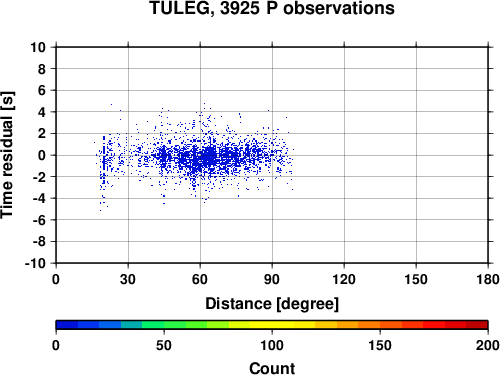Click the y-axis tick label 6
Viewport: 500px width, 375px height.
pos(41,90)
